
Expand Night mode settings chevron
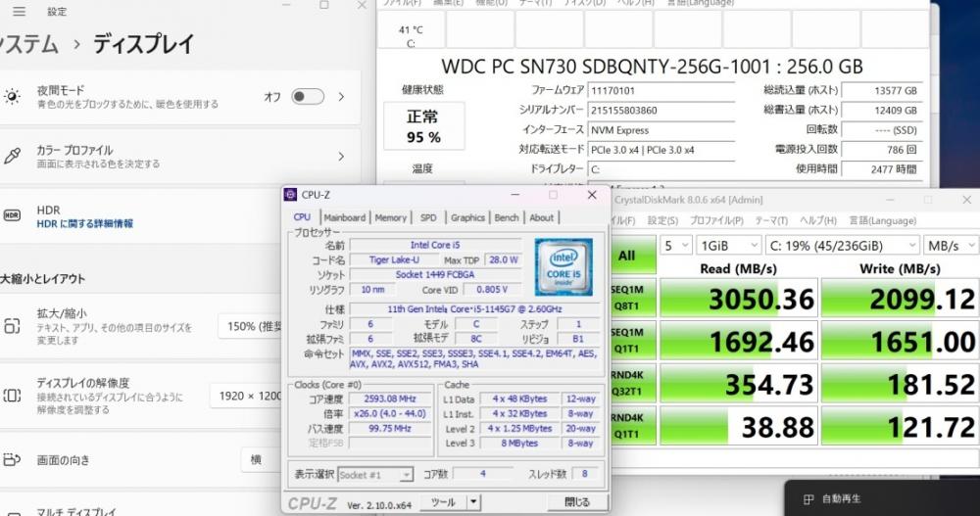tap(341, 97)
